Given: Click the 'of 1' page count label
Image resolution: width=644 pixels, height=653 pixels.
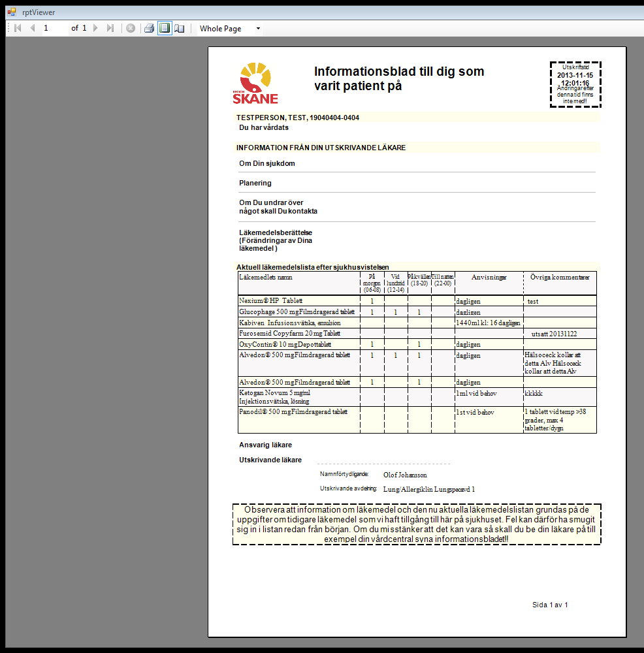Looking at the screenshot, I should [x=79, y=28].
